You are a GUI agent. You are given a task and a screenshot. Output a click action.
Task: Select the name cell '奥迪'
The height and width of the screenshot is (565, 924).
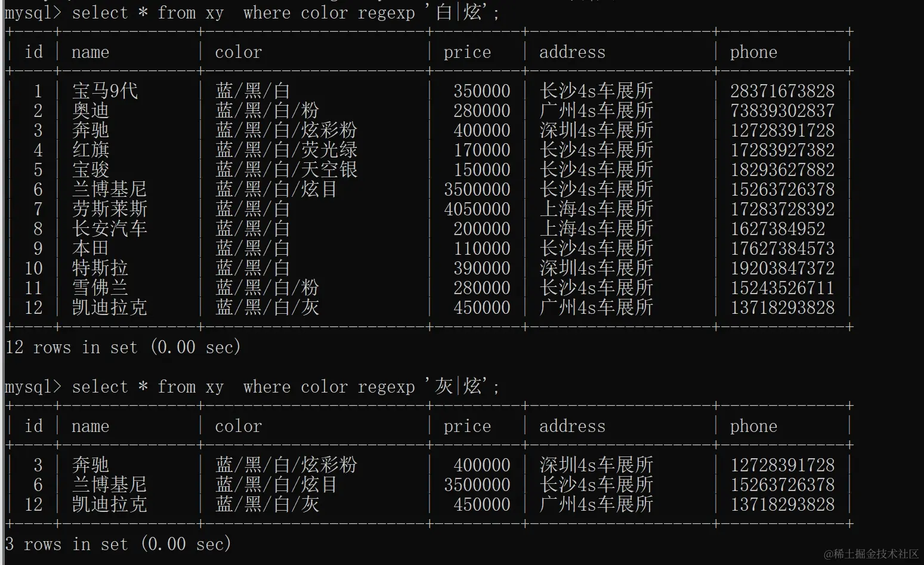click(91, 110)
